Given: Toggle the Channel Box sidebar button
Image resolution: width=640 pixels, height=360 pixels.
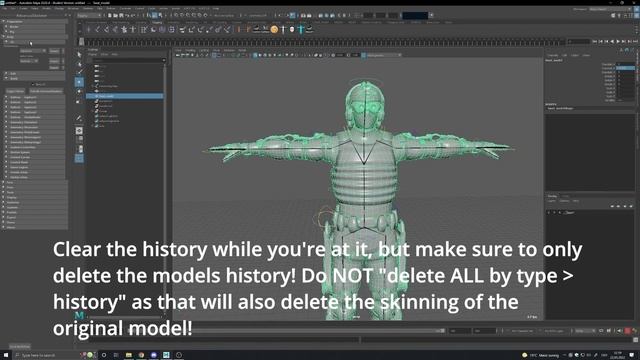Looking at the screenshot, I should [x=637, y=16].
